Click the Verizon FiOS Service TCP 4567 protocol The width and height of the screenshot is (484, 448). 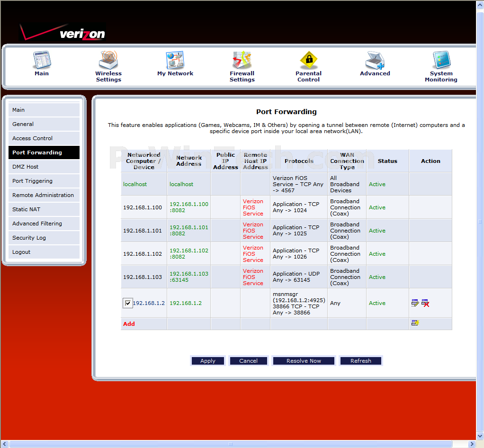298,184
